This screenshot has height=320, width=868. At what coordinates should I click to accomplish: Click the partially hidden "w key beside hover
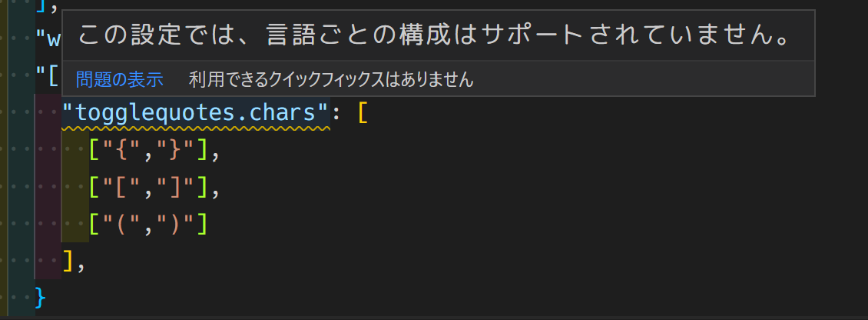click(x=48, y=40)
